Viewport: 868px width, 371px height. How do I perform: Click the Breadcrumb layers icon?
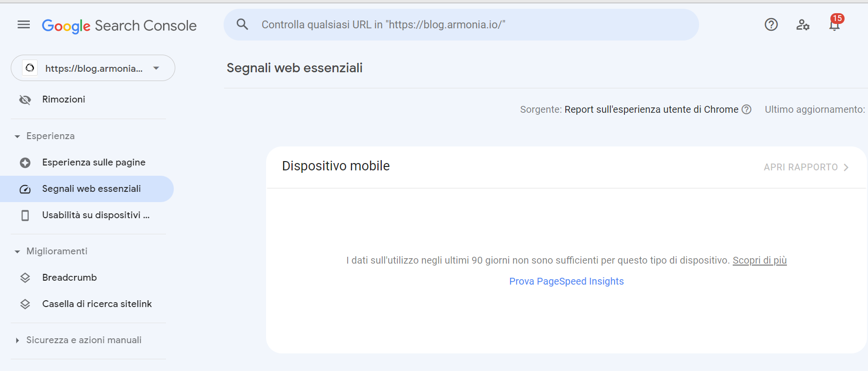coord(25,278)
